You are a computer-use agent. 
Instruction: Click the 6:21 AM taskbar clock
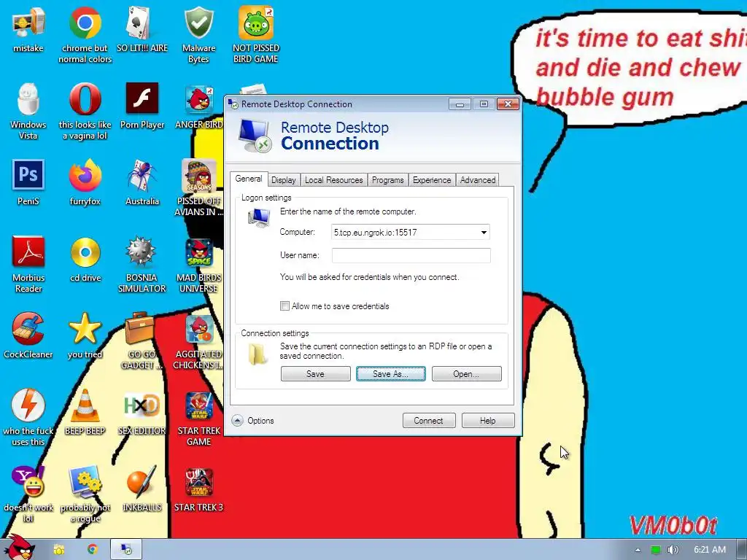(x=709, y=550)
